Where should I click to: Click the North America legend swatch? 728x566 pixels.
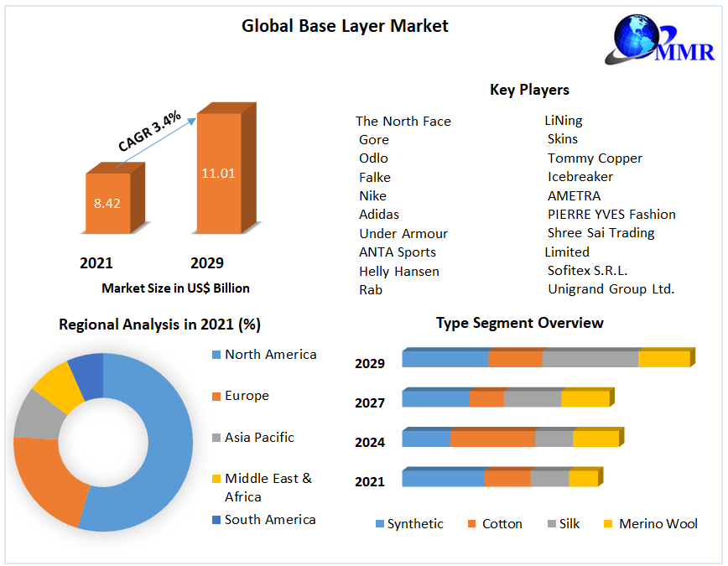216,355
